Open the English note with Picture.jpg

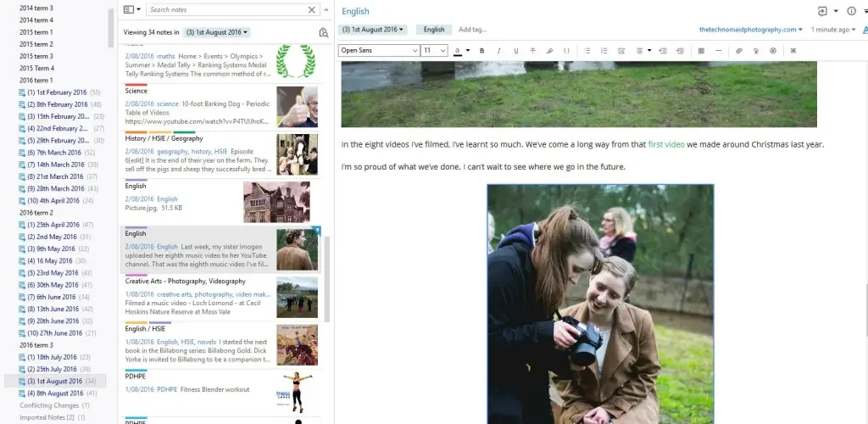[x=221, y=202]
